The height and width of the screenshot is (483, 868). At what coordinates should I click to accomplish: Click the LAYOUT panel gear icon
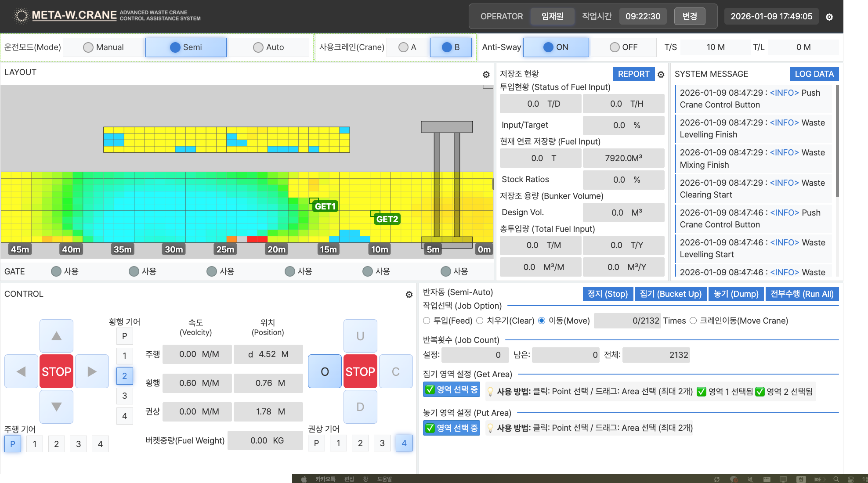[x=486, y=75]
